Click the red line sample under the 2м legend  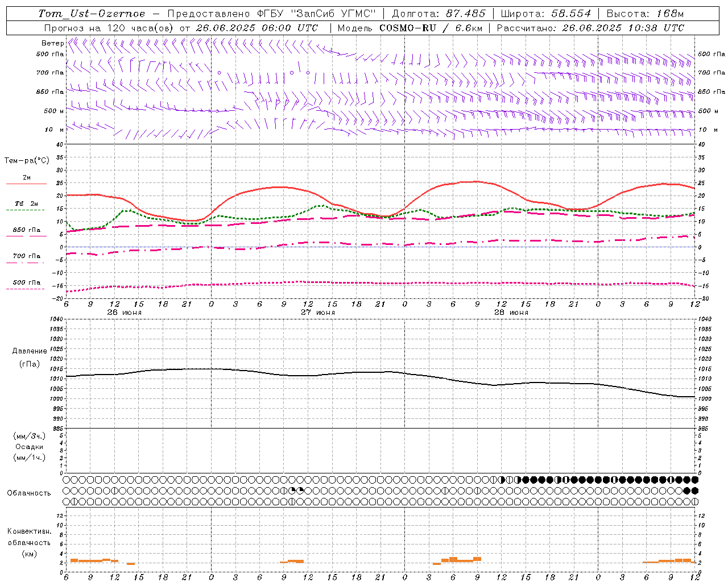[26, 184]
